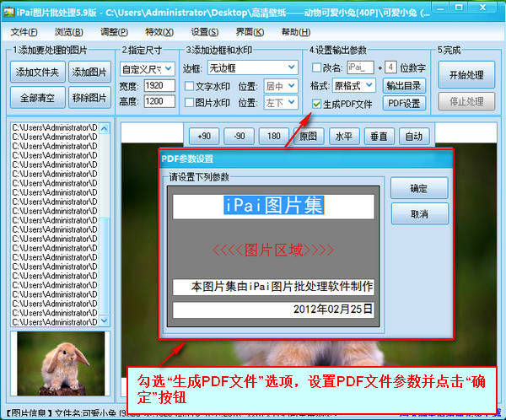Click the file list scroll up arrow
The height and width of the screenshot is (420, 506).
pyautogui.click(x=105, y=129)
